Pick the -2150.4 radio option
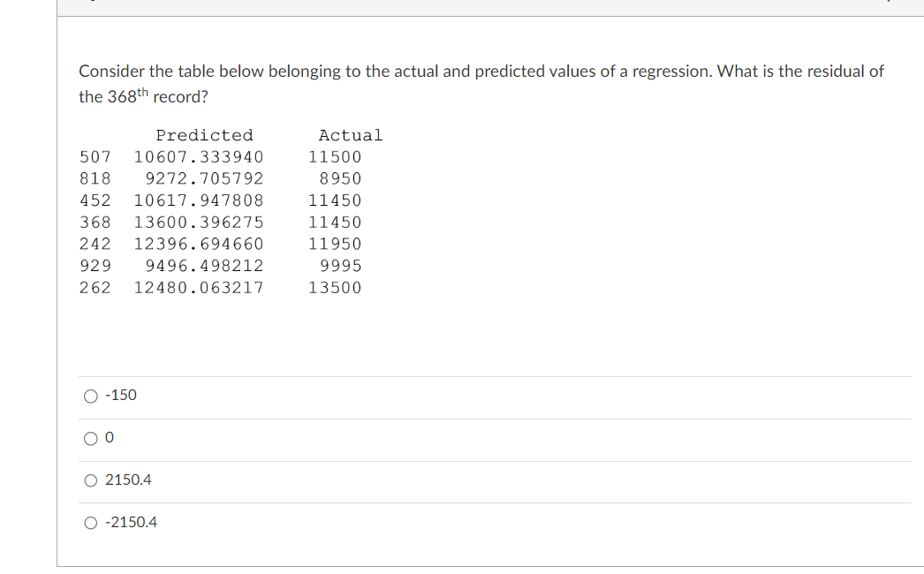Screen dimensions: 924x574 (91, 523)
